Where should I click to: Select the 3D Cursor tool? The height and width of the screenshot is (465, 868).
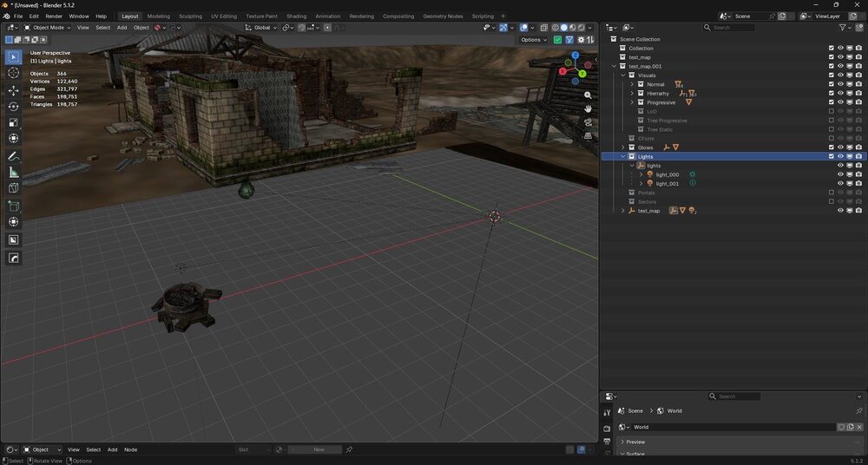tap(14, 73)
